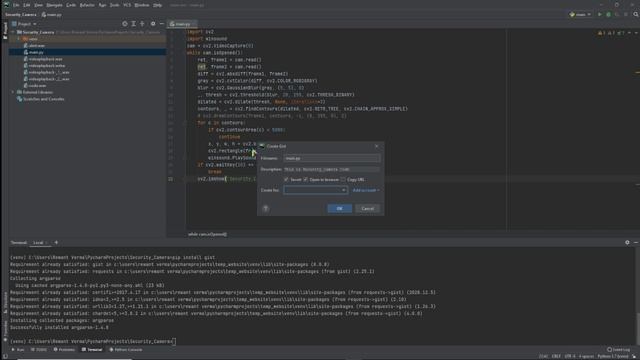This screenshot has height=360, width=640.
Task: Open the Code menu
Action: pyautogui.click(x=71, y=5)
